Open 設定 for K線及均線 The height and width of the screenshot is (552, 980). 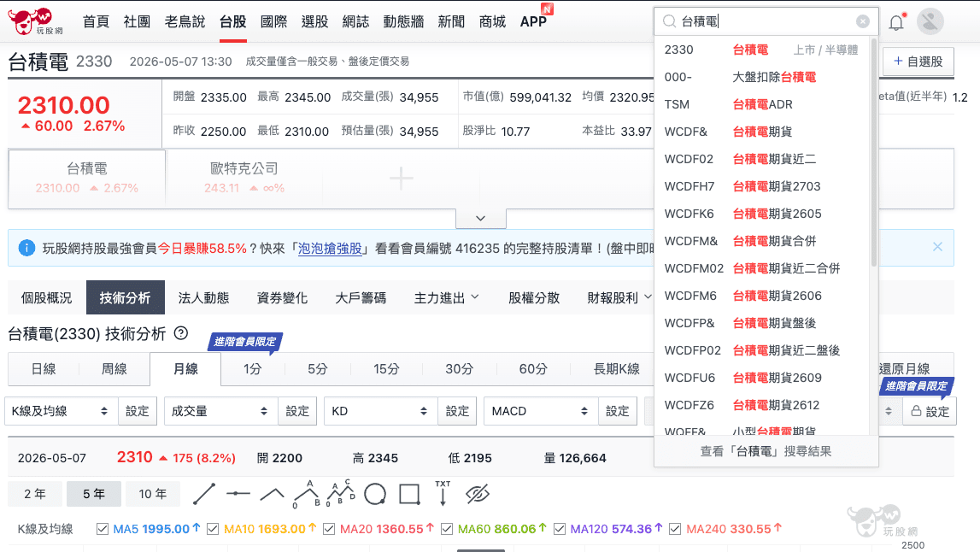pos(137,411)
